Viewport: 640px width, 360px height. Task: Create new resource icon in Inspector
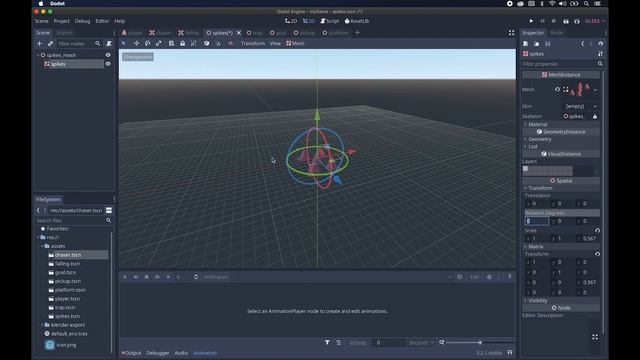coord(526,44)
